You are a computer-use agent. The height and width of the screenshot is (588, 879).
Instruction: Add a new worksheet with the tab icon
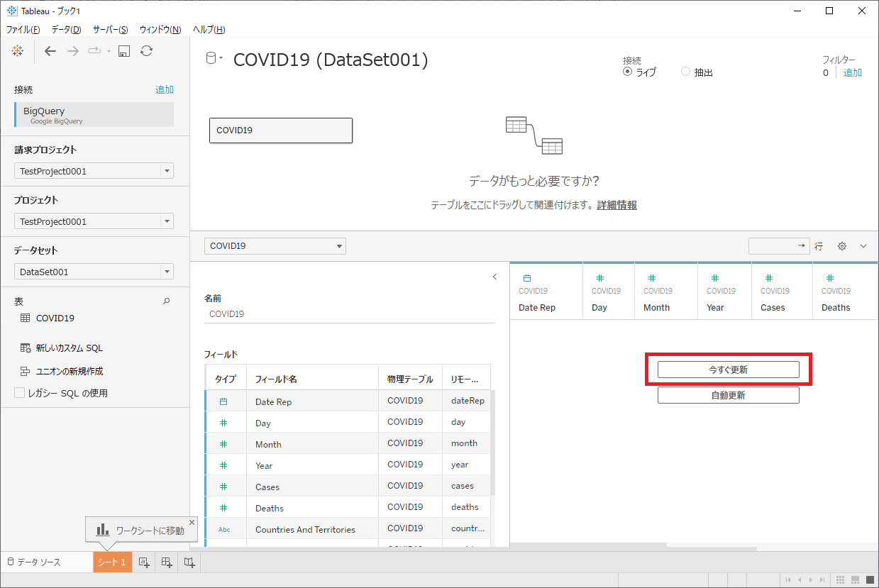tap(144, 562)
